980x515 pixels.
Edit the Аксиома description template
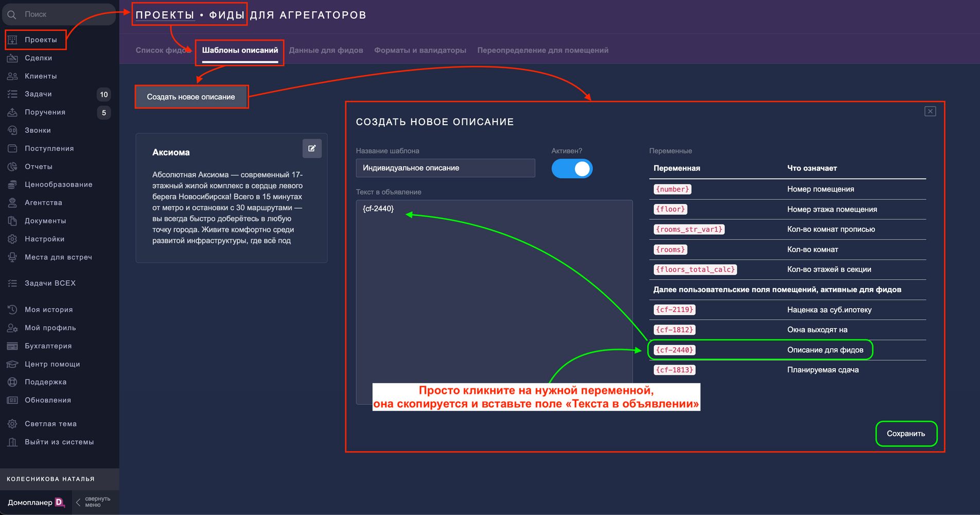coord(312,148)
